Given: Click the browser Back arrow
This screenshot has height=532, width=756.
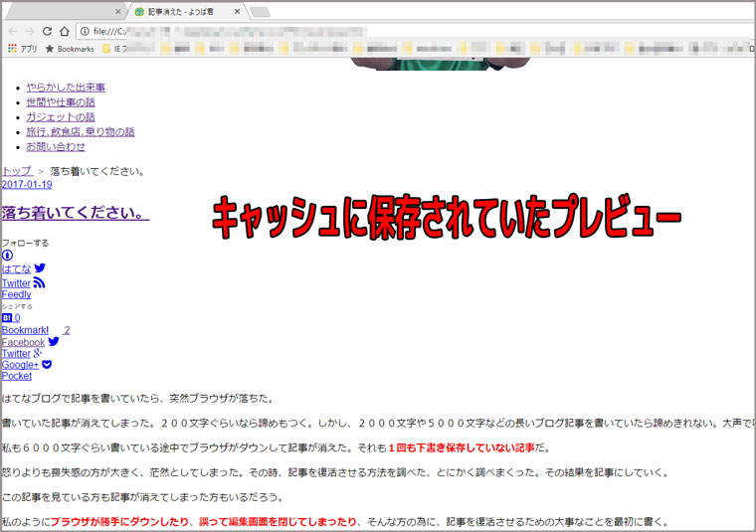Looking at the screenshot, I should 13,31.
